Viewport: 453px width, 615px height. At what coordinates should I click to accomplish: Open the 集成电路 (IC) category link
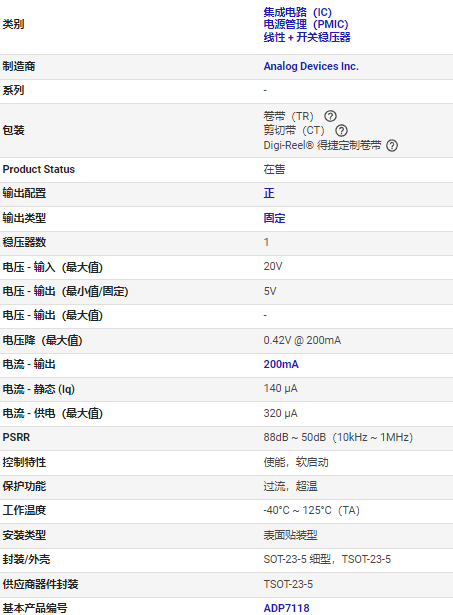(x=297, y=12)
